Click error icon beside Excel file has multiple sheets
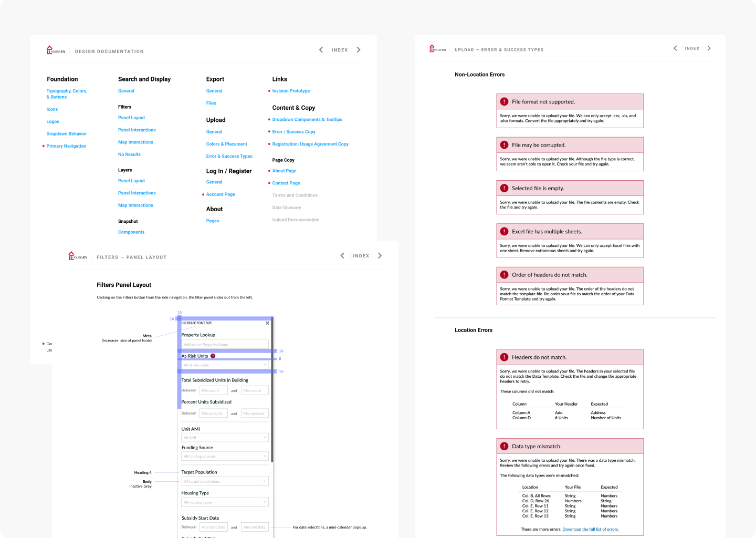The height and width of the screenshot is (538, 756). coord(504,232)
